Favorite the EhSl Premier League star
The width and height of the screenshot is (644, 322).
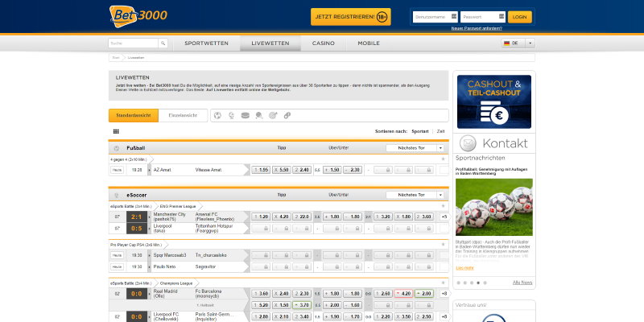click(x=443, y=206)
